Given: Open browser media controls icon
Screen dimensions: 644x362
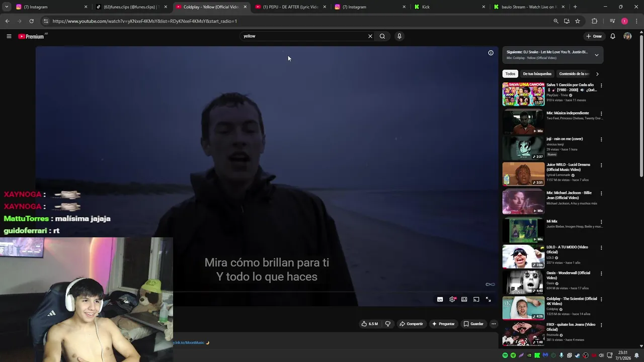Looking at the screenshot, I should click(612, 21).
